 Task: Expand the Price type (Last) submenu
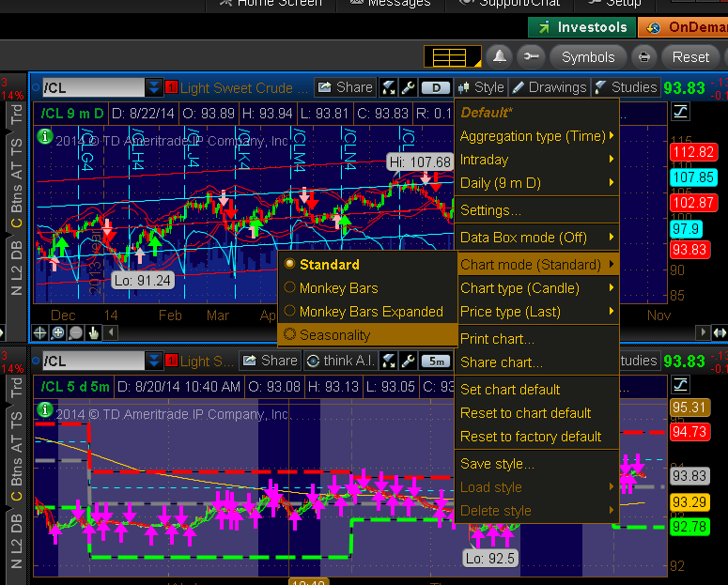click(536, 312)
